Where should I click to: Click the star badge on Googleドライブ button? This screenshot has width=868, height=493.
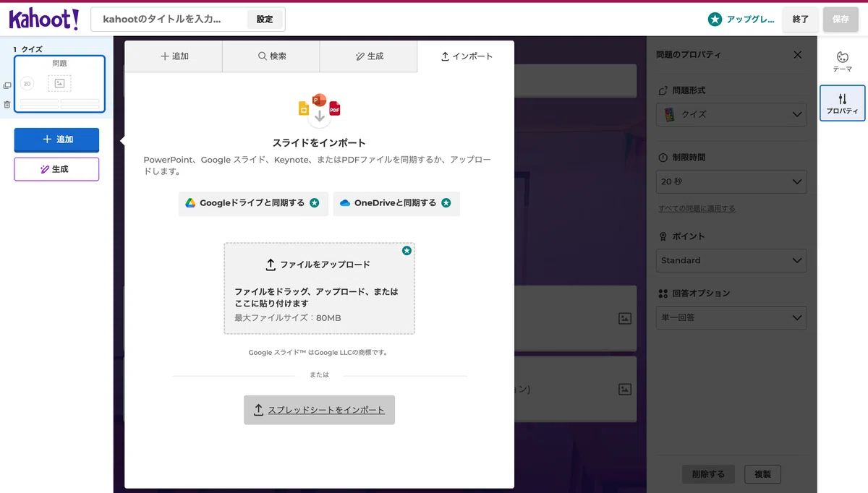[315, 203]
